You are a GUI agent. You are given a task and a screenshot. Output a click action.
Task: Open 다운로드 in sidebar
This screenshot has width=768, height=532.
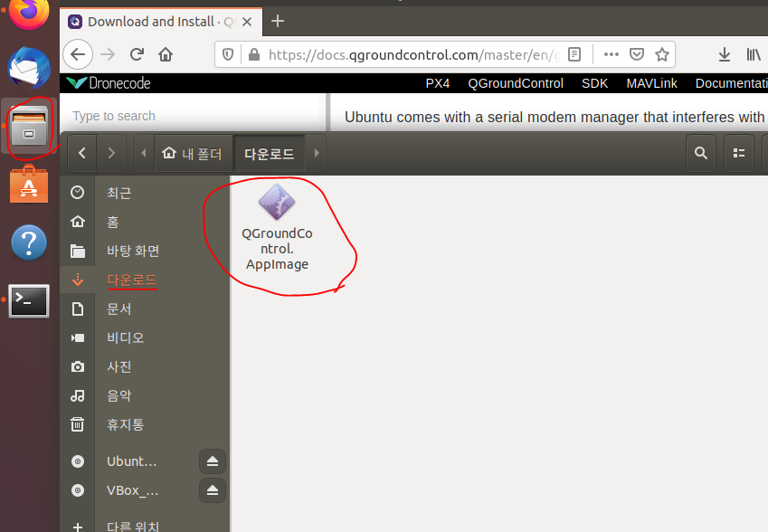tap(145, 280)
